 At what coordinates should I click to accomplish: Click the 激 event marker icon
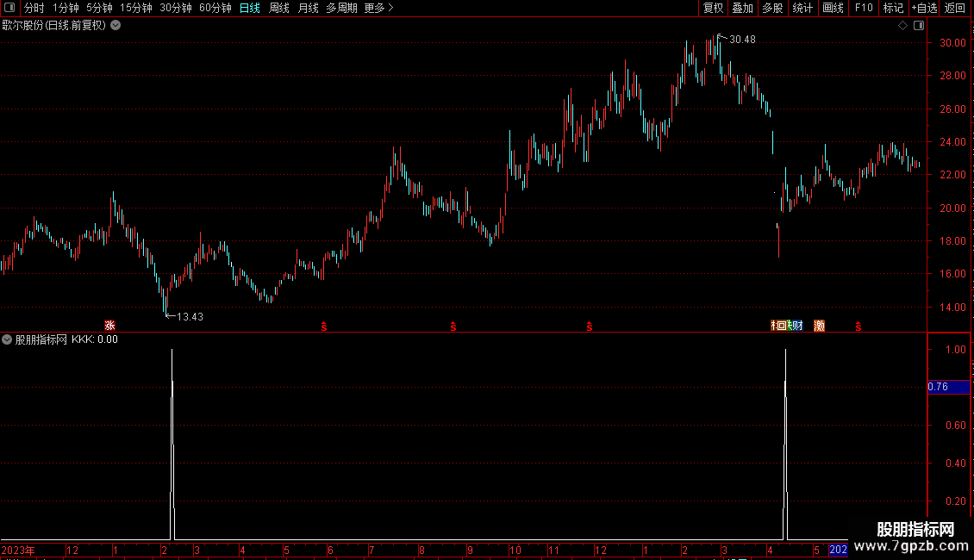pyautogui.click(x=820, y=326)
